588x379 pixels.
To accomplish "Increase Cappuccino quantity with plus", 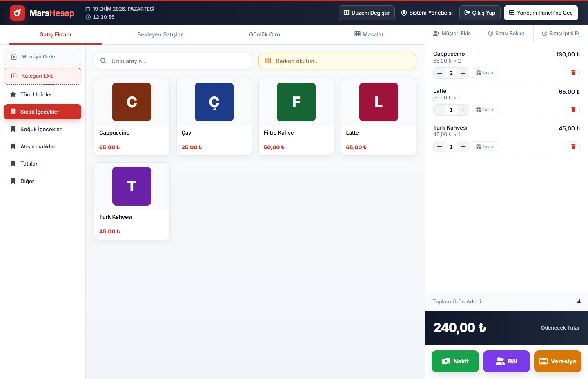I will 463,73.
